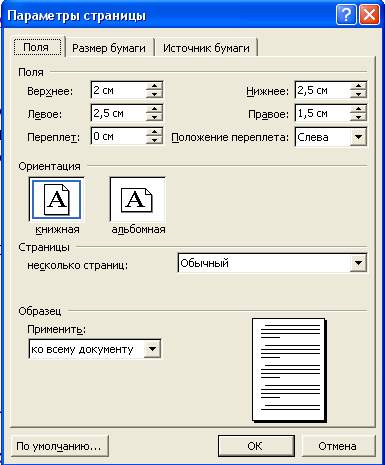Image resolution: width=385 pixels, height=465 pixels.
Task: Select the Поля tab
Action: [x=37, y=47]
